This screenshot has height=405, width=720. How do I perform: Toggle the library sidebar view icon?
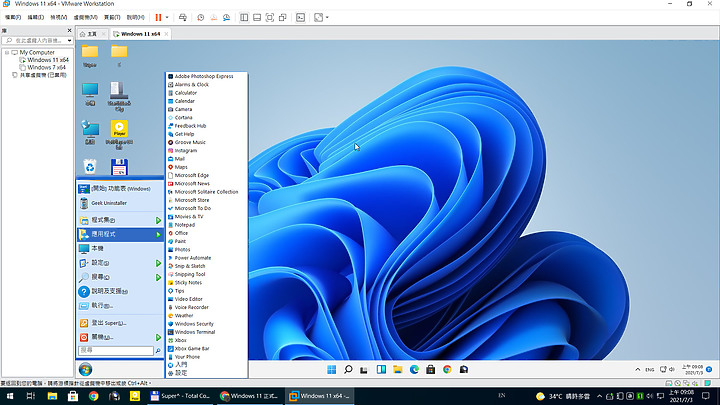[x=244, y=17]
